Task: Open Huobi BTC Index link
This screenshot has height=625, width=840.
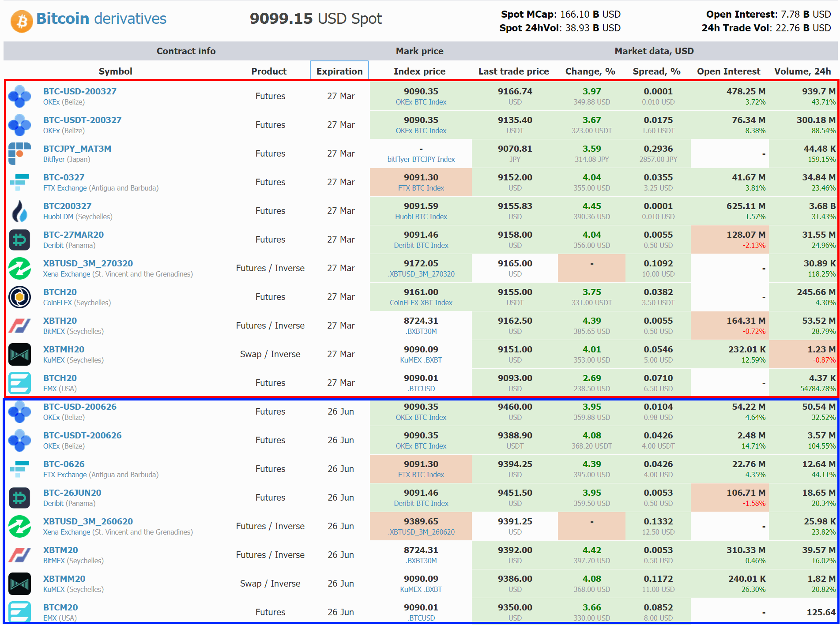Action: click(421, 217)
